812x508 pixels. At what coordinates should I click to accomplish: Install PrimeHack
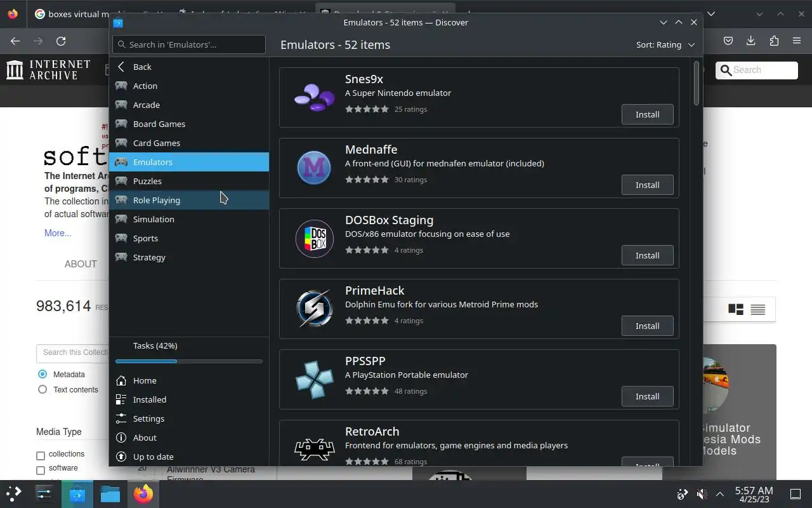[647, 326]
